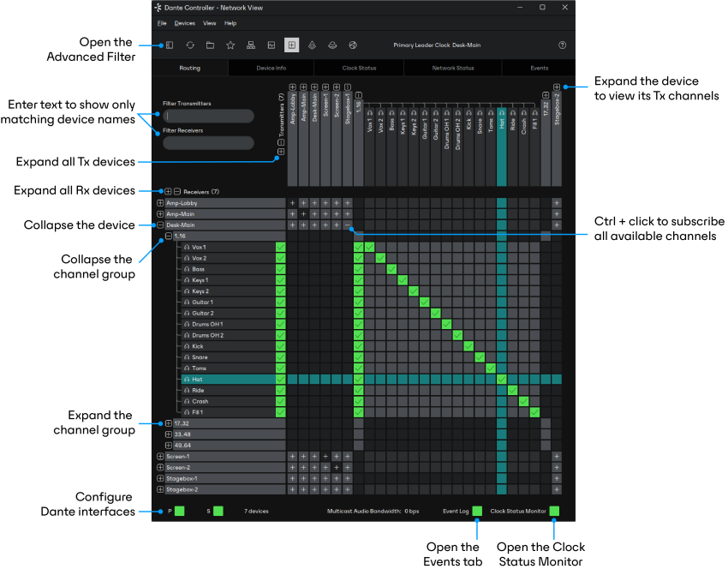
Task: Open the Advanced Filter panel icon
Action: (170, 45)
